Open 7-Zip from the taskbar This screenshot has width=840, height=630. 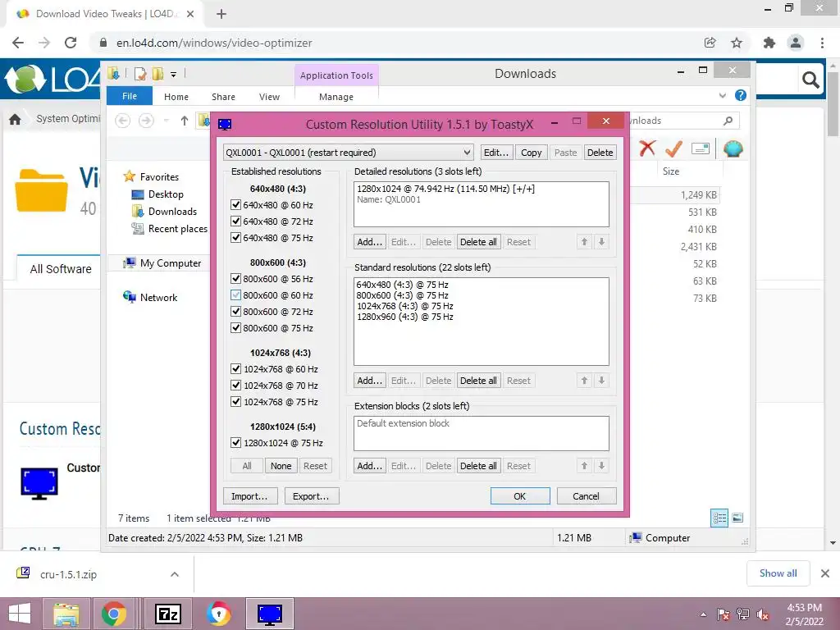167,614
